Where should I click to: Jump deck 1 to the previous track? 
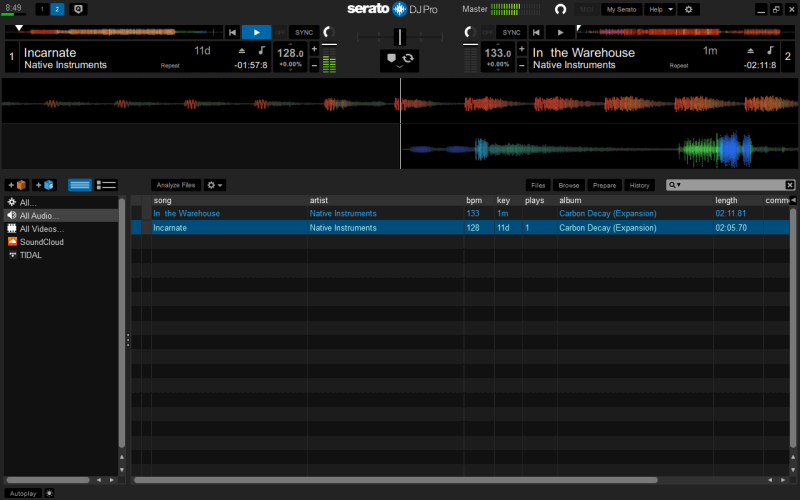tap(232, 32)
